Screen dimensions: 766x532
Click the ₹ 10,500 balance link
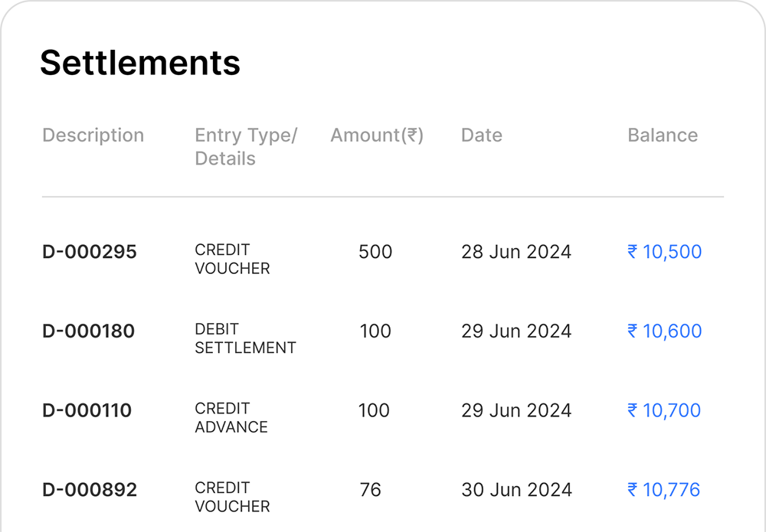click(x=664, y=252)
